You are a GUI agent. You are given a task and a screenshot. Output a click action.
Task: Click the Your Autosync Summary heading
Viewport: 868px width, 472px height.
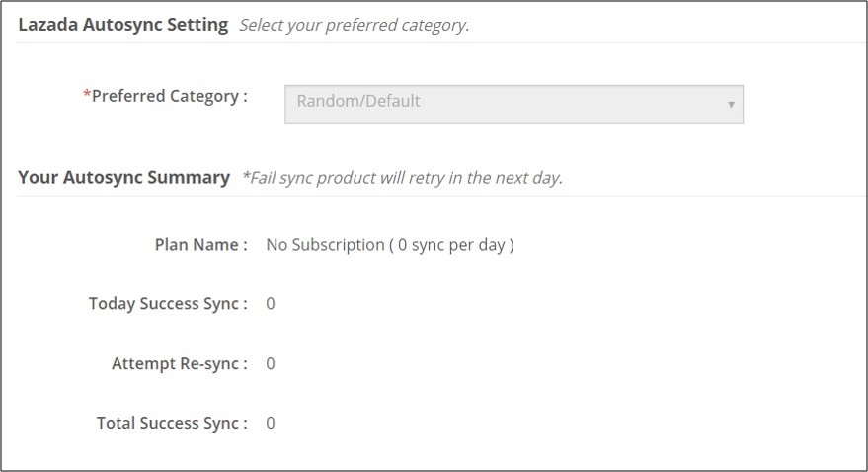pos(123,178)
